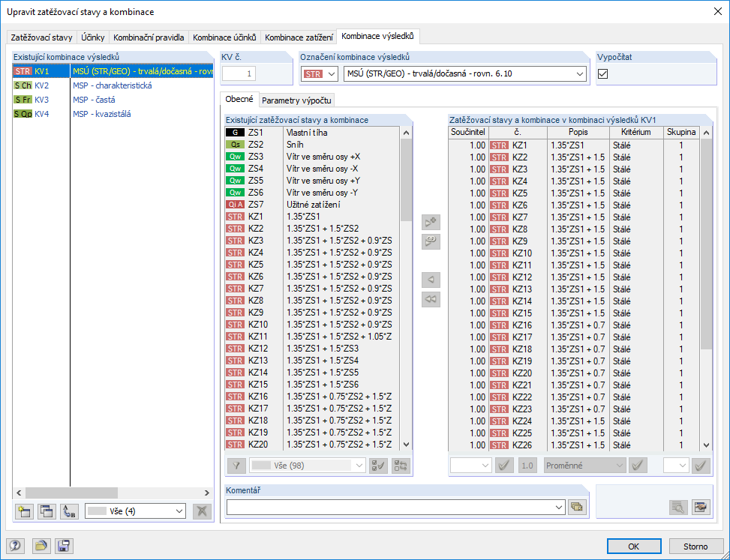Select KV4 MSP - kvazistálá row
Viewport: 730px width, 560px height.
[113, 114]
